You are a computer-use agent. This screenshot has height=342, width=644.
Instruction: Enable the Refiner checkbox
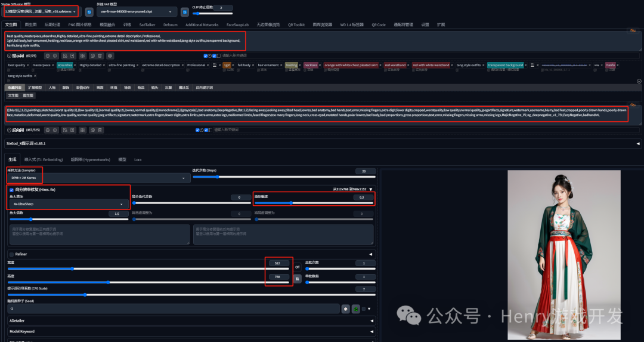[x=11, y=254]
